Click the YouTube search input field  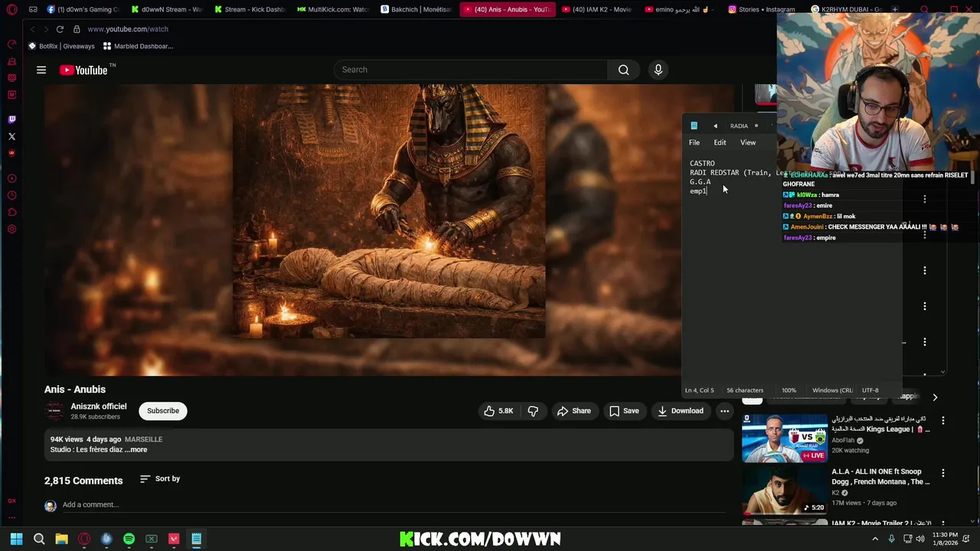tap(471, 70)
